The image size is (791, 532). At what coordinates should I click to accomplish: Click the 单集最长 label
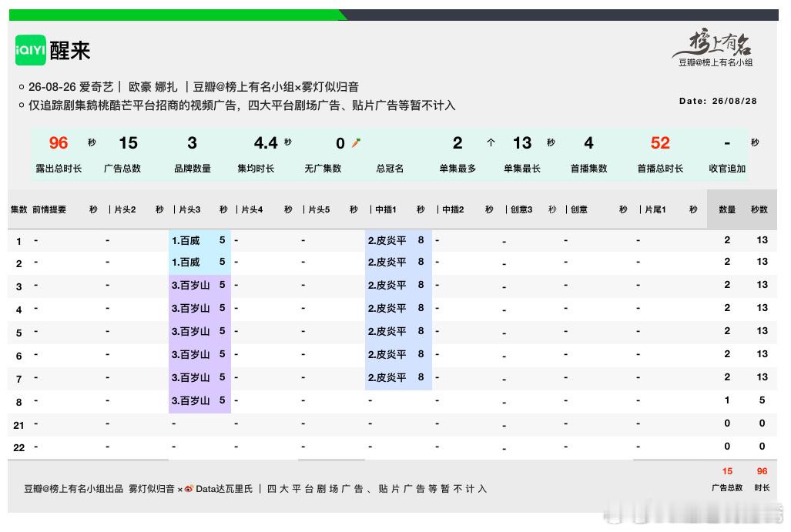tap(522, 169)
